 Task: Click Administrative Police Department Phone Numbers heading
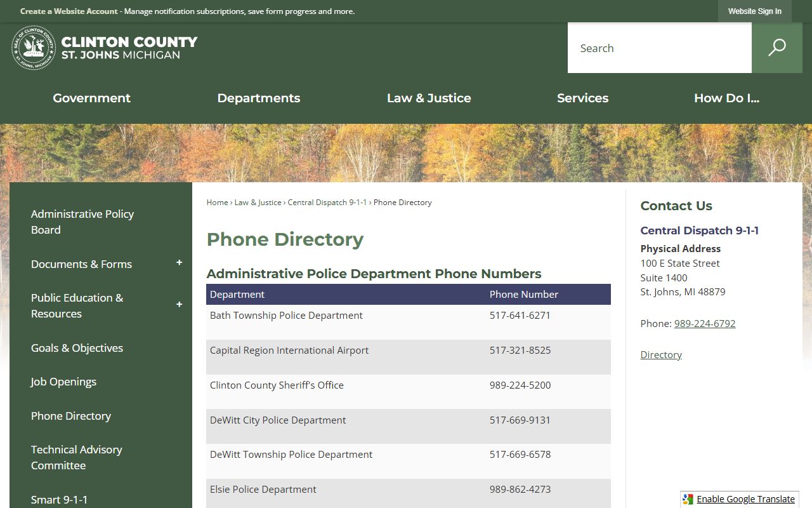(x=374, y=274)
